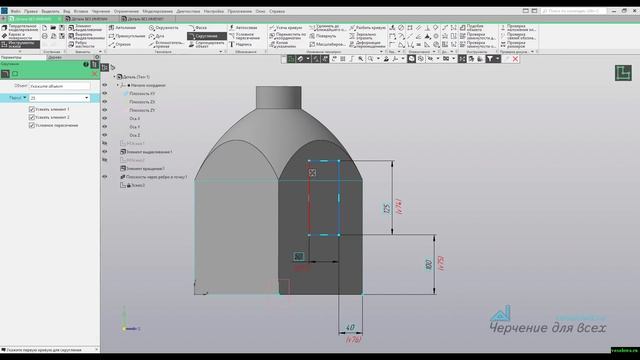
Task: Click the red X cancel sketch icon
Action: coord(515,59)
